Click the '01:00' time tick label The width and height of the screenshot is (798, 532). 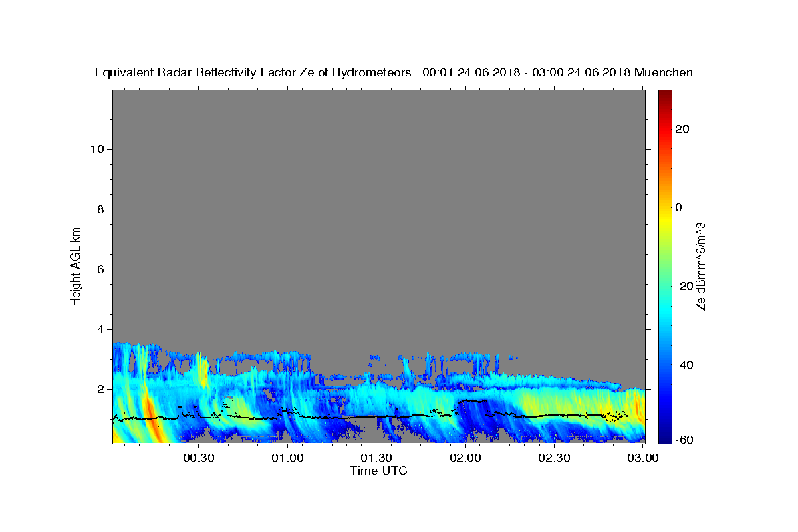pos(289,458)
